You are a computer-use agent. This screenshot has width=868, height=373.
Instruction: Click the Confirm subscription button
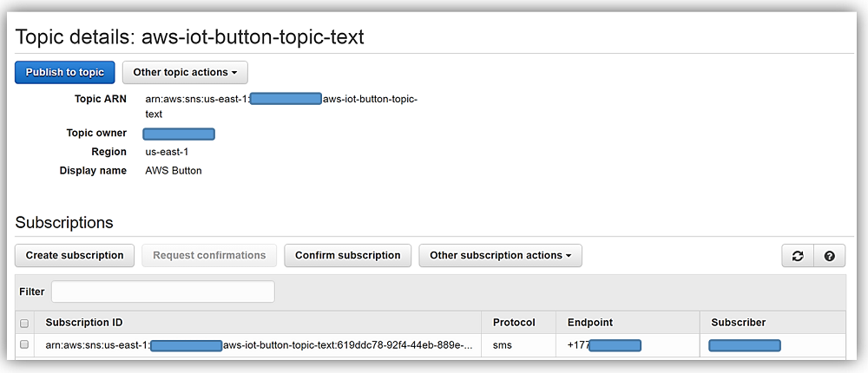click(347, 255)
